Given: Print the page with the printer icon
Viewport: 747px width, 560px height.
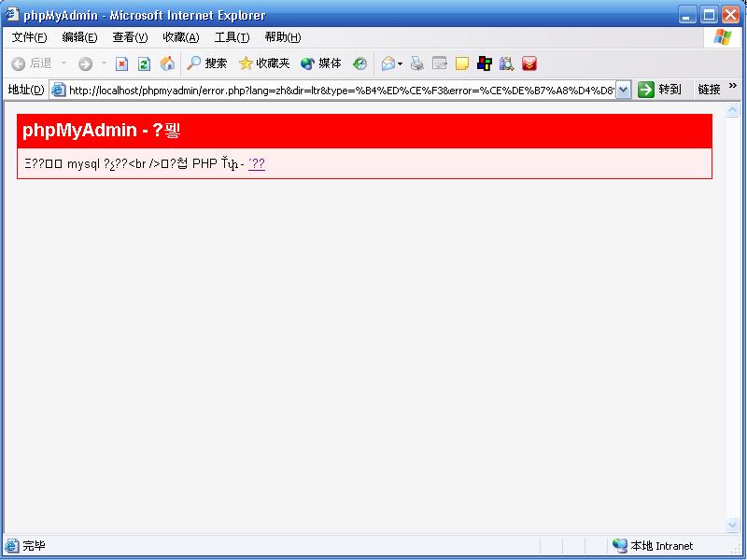Looking at the screenshot, I should point(416,63).
